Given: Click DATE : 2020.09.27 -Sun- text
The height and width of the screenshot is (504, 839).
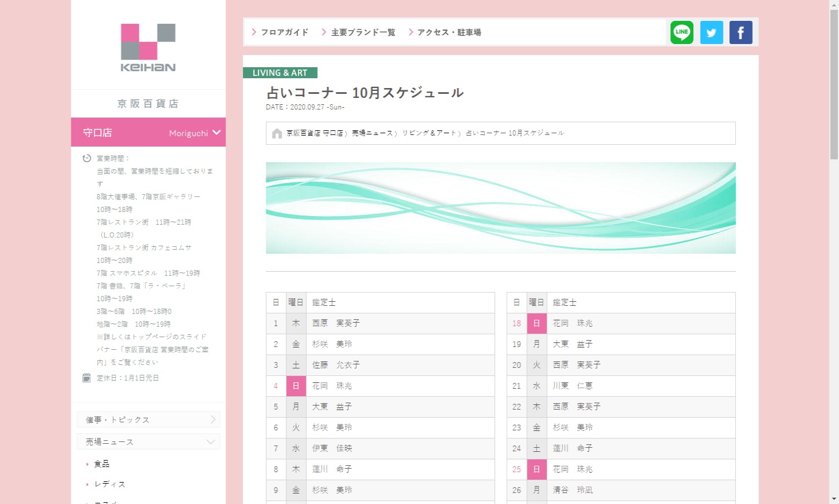Looking at the screenshot, I should coord(305,107).
